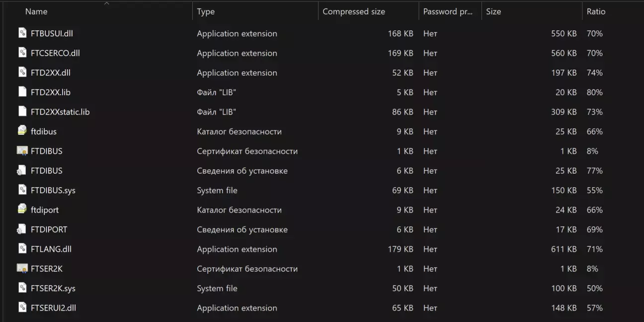Click the FTD2XX.lib blank file icon

coord(22,92)
